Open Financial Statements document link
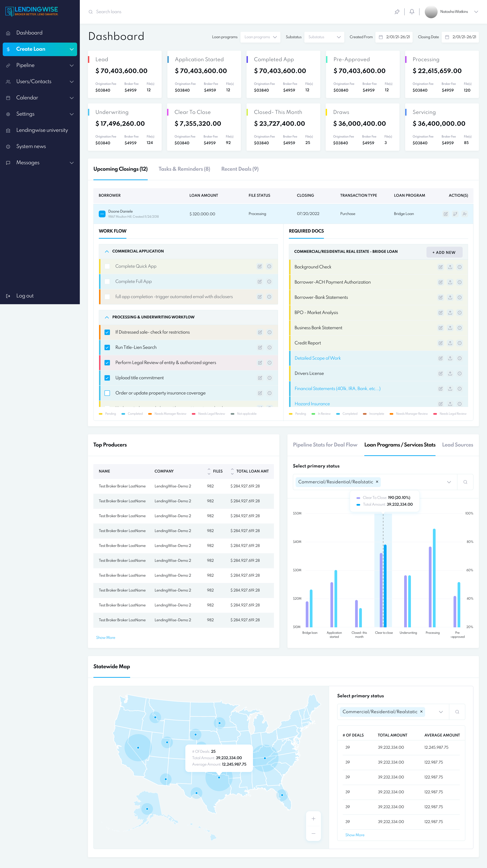 pyautogui.click(x=337, y=389)
